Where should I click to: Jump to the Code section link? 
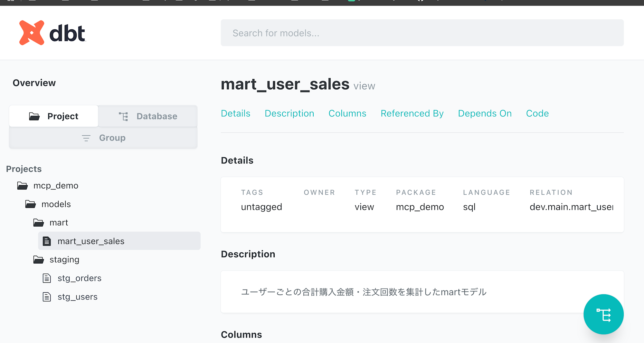click(x=537, y=113)
